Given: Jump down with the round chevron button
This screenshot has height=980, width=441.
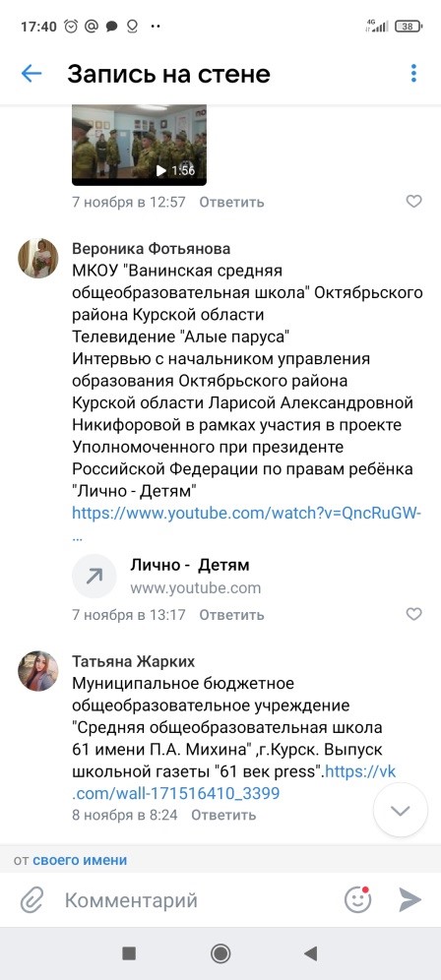Looking at the screenshot, I should pos(401,810).
